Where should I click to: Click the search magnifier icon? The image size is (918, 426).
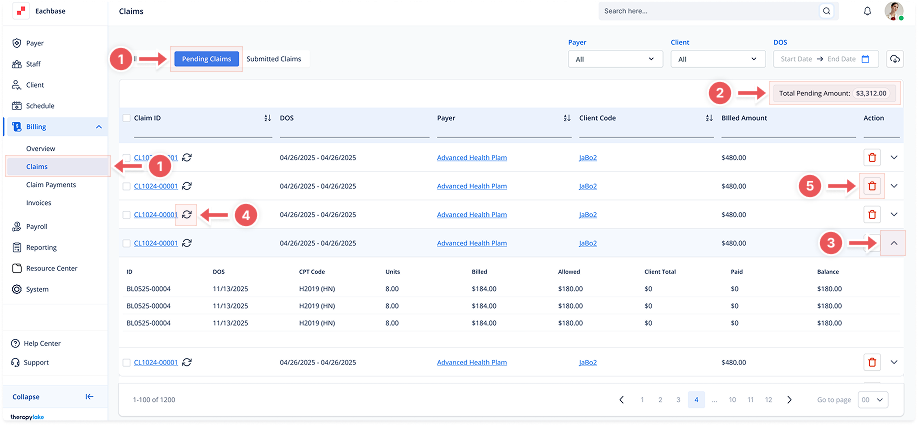[x=826, y=11]
